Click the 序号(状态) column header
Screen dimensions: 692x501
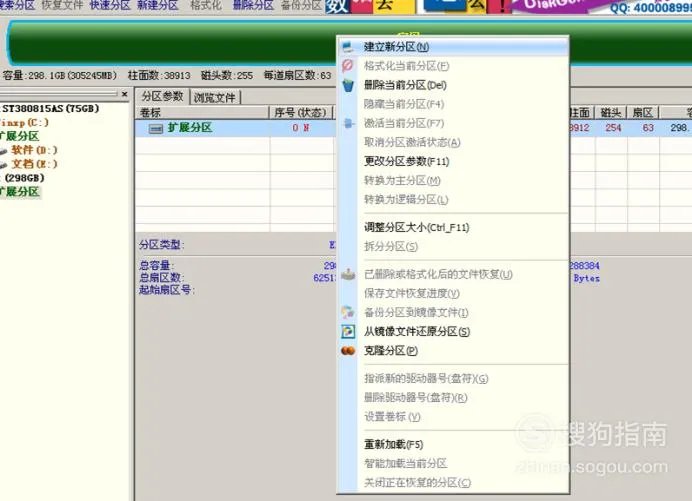[300, 113]
